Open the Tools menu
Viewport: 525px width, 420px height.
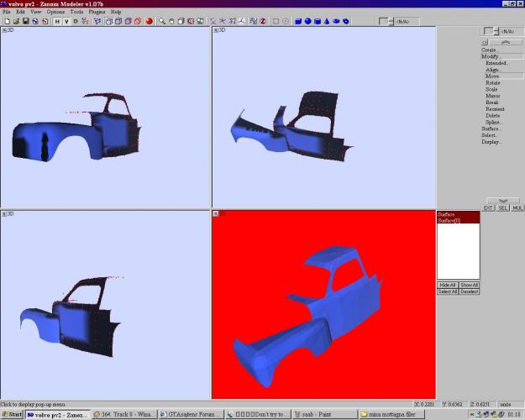(76, 12)
